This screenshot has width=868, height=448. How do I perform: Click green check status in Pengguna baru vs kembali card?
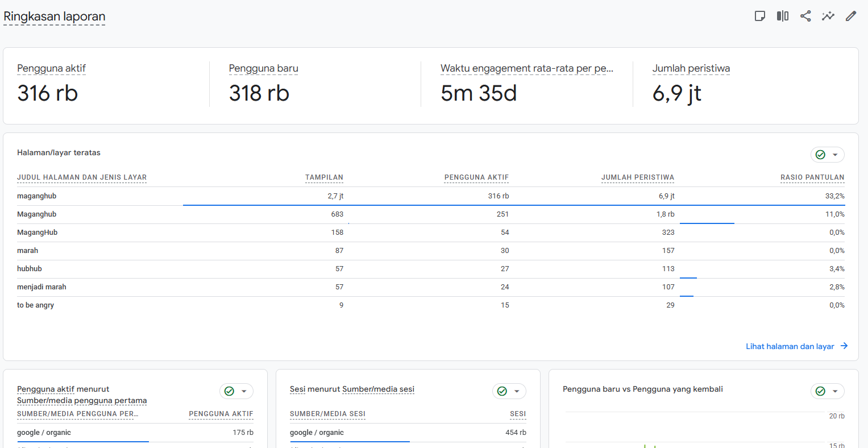(x=820, y=391)
